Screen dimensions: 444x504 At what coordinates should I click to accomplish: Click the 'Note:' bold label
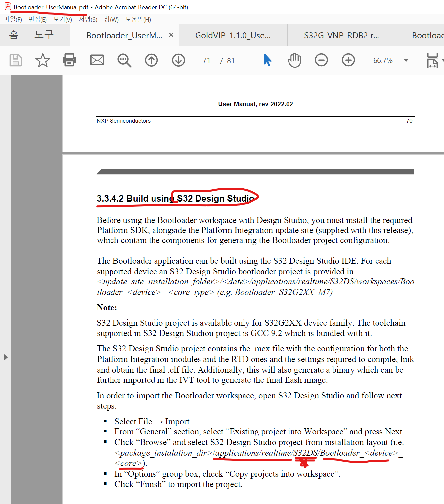[107, 308]
